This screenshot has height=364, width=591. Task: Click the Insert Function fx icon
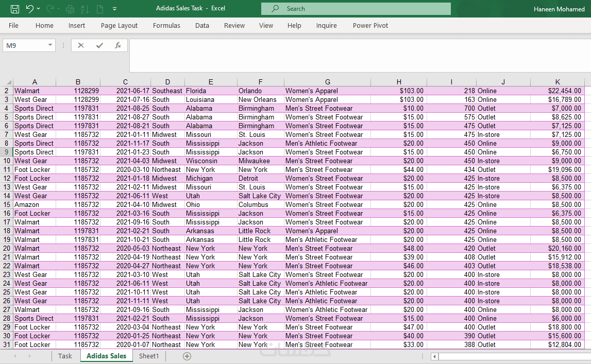click(x=118, y=45)
